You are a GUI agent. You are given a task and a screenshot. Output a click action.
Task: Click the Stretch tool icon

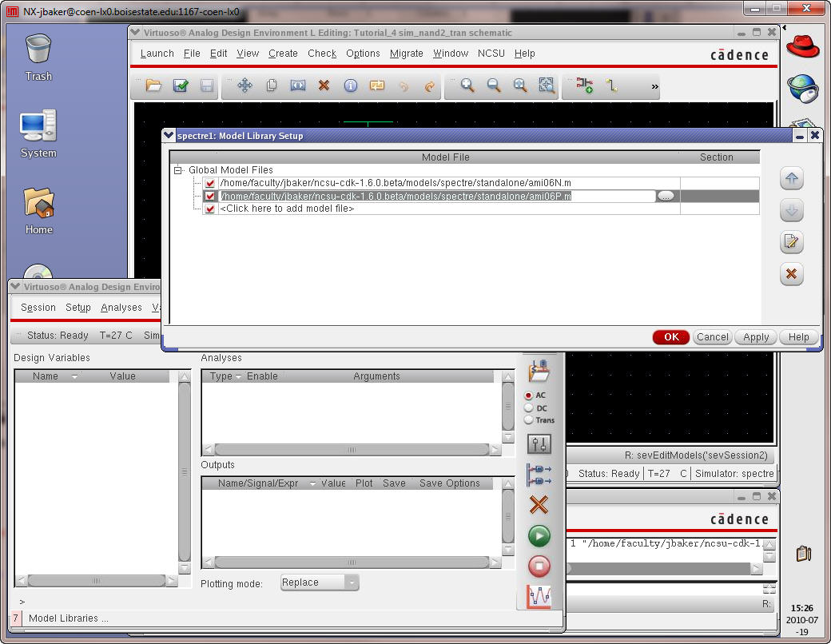pyautogui.click(x=298, y=85)
